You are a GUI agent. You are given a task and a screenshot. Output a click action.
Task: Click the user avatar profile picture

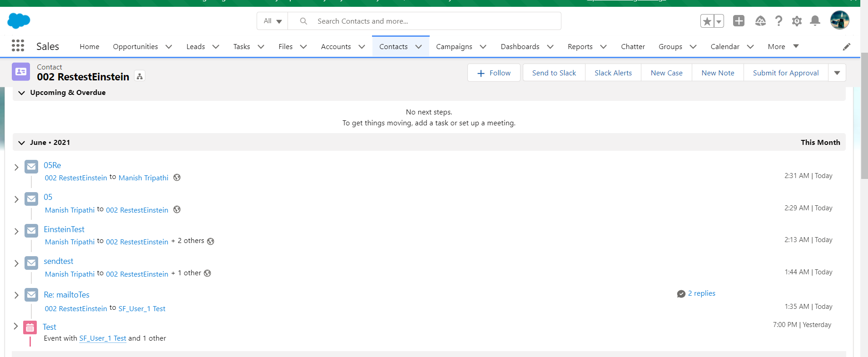[839, 20]
